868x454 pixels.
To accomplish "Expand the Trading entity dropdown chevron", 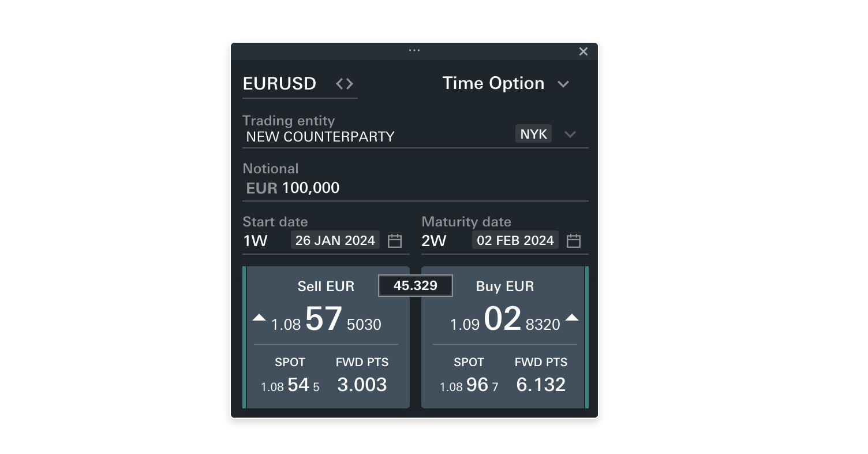I will 570,135.
